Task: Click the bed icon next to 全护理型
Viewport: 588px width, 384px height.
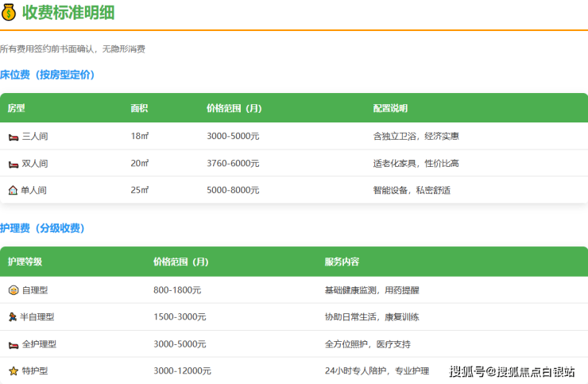Action: coord(14,345)
